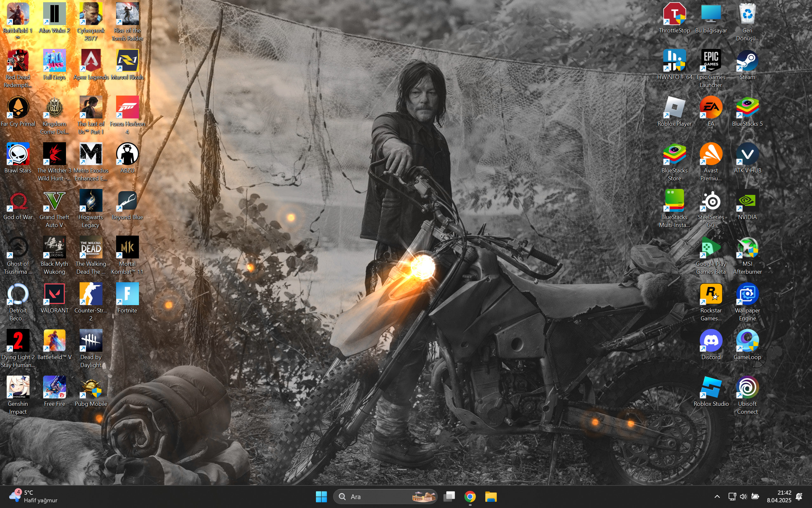Open the Windows Start menu
812x508 pixels.
click(321, 497)
